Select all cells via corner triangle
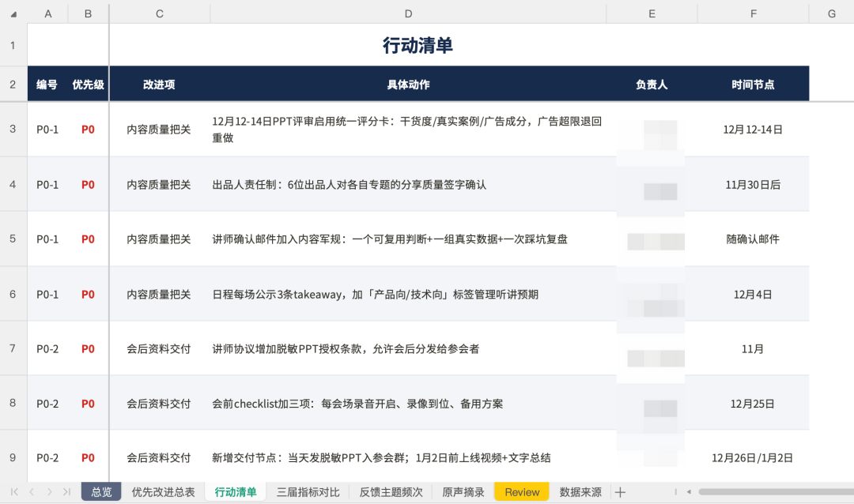The height and width of the screenshot is (504, 854). coord(13,14)
